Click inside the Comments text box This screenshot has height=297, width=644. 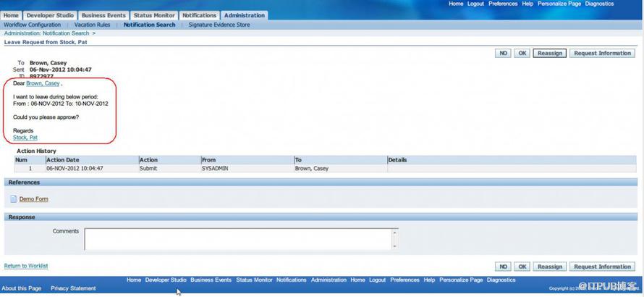click(237, 239)
